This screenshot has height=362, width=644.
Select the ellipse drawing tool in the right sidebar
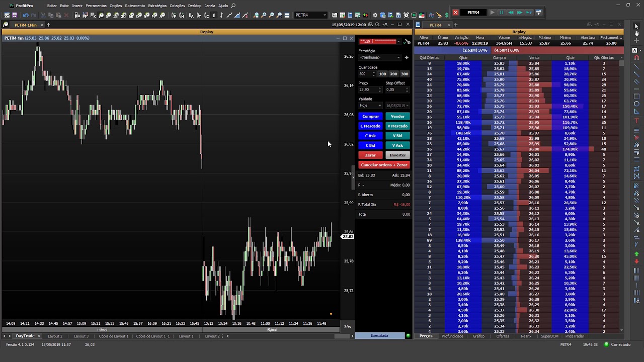click(x=636, y=104)
